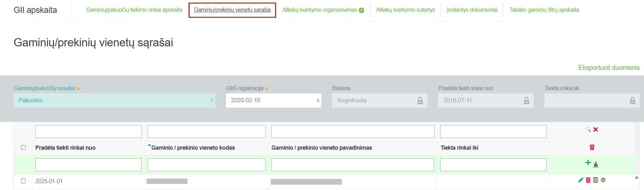This screenshot has height=190, width=644.
Task: Click the broom icon to clear new row
Action: coord(596,164)
